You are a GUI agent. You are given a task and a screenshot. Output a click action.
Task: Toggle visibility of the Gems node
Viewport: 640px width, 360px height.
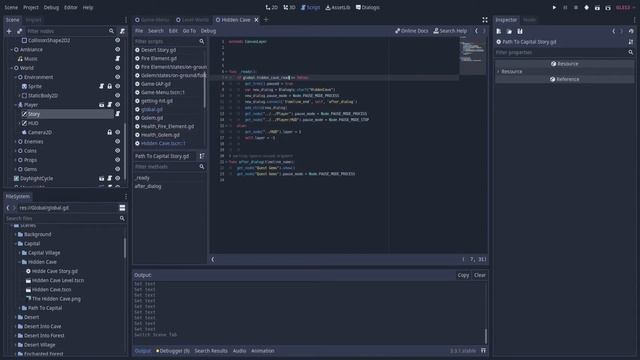click(x=118, y=169)
